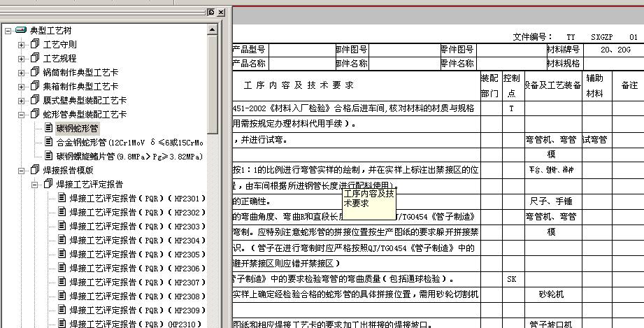
Task: Select the 工艺守则 tree label
Action: pyautogui.click(x=60, y=45)
